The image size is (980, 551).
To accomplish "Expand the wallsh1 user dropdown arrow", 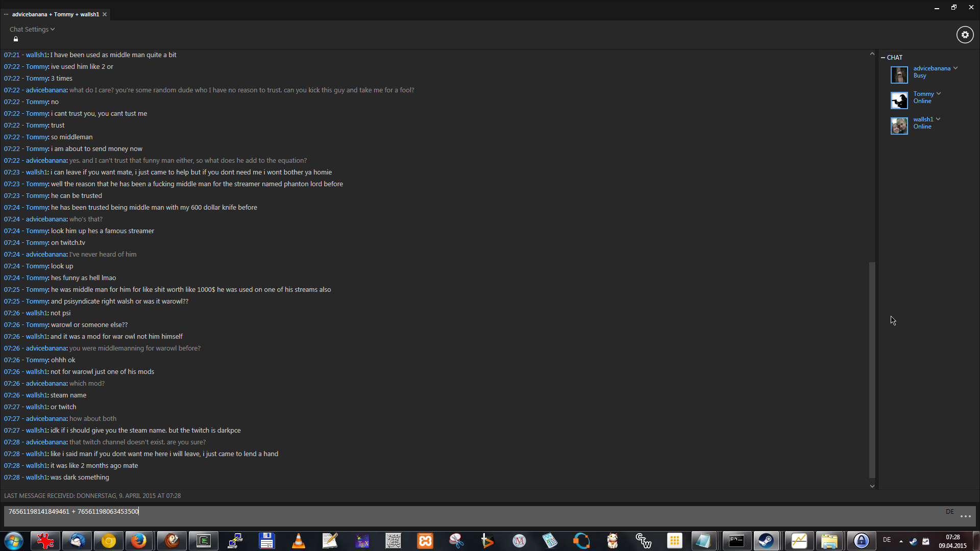I will (938, 119).
